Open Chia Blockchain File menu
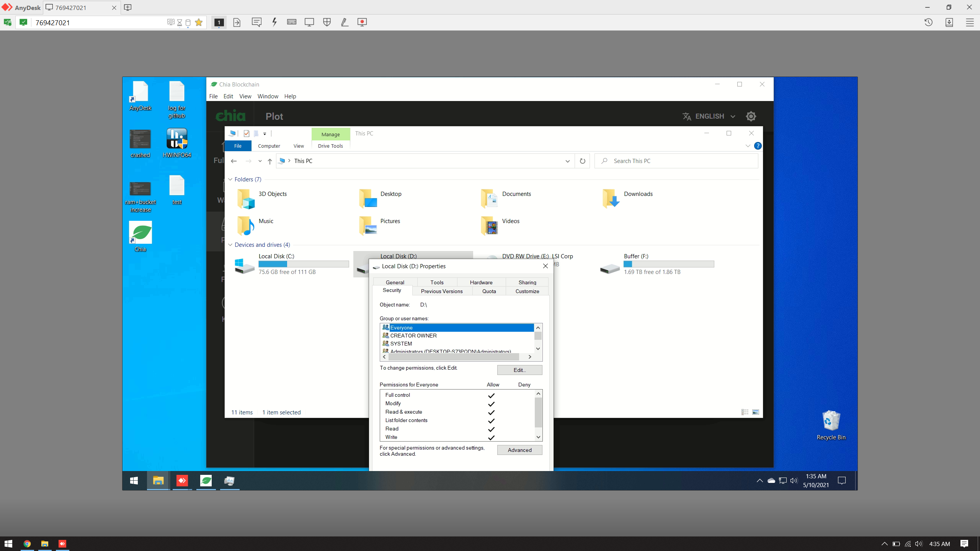The image size is (980, 551). (213, 96)
